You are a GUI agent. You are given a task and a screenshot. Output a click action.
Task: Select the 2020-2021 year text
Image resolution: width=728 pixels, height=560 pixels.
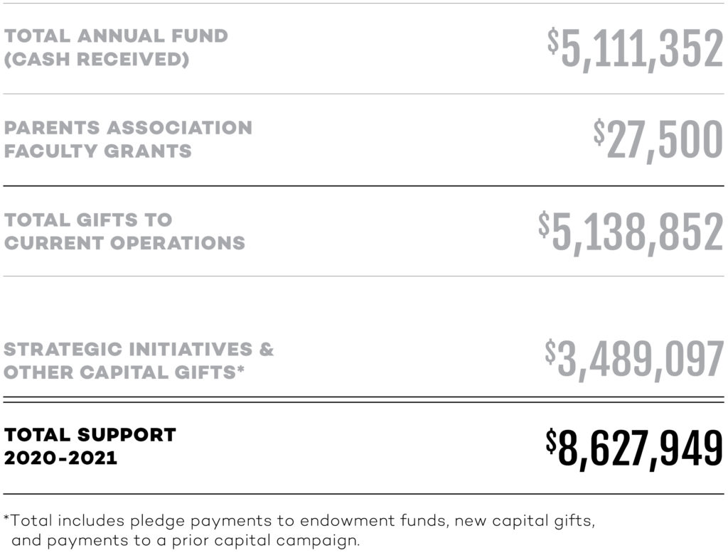[x=60, y=458]
